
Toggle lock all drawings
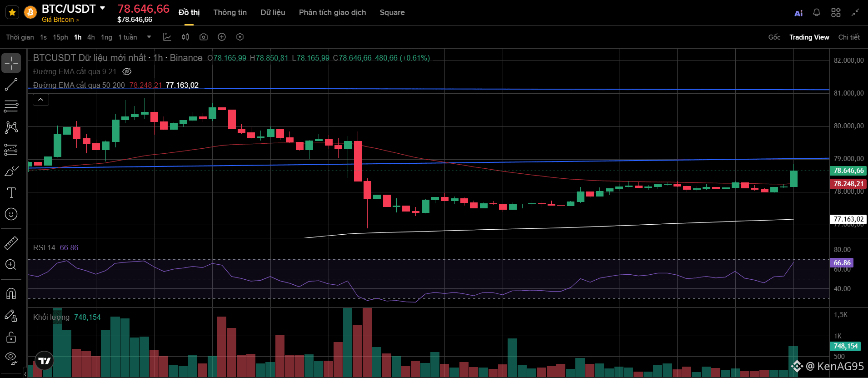11,337
